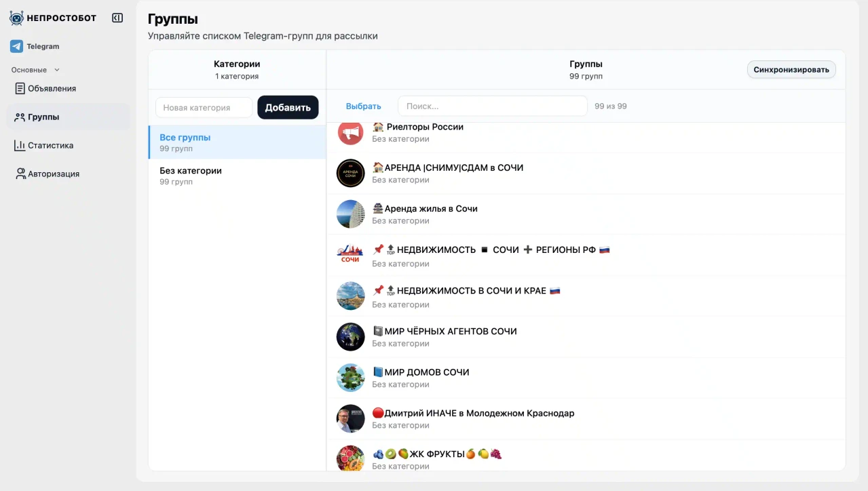Focus the Поиск groups search field
The width and height of the screenshot is (868, 491).
point(492,106)
